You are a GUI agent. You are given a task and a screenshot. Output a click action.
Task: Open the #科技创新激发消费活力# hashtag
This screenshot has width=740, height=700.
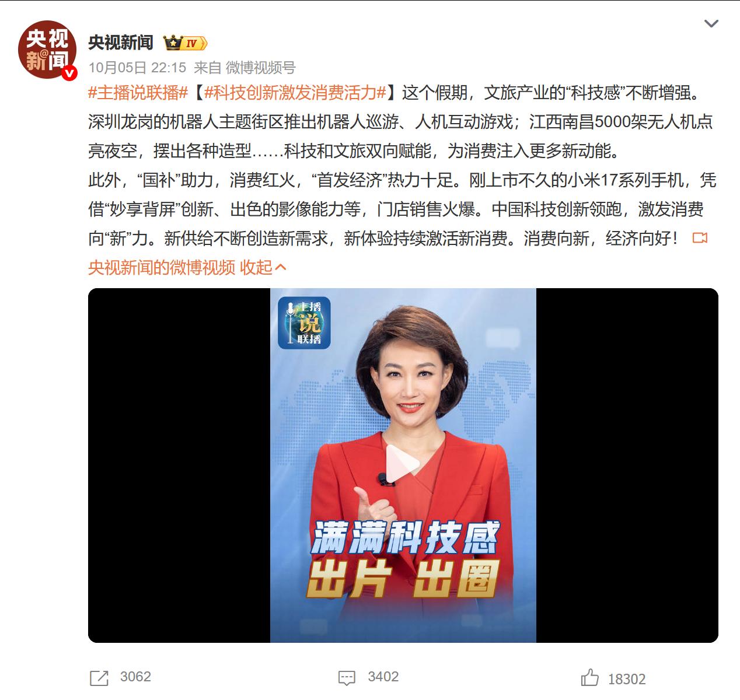(x=296, y=92)
